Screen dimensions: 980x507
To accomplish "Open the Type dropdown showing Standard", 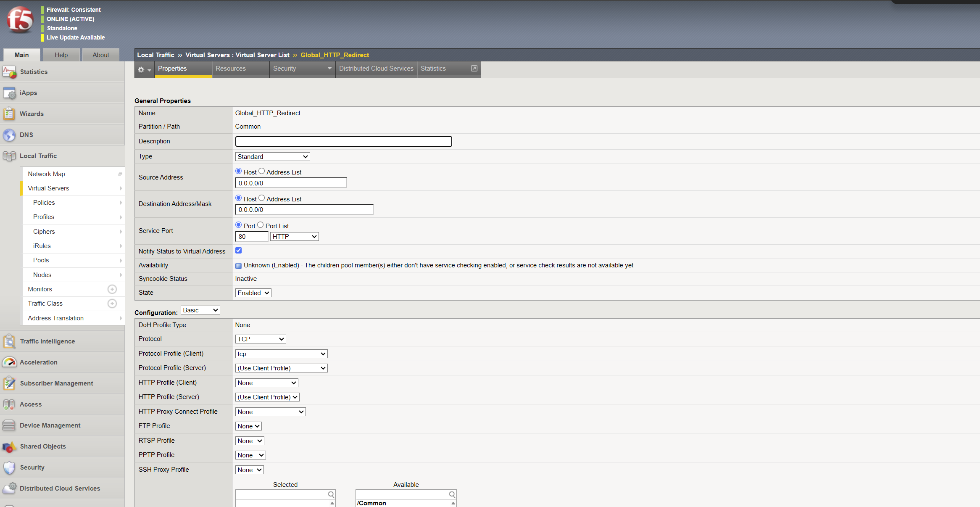I will click(x=272, y=157).
